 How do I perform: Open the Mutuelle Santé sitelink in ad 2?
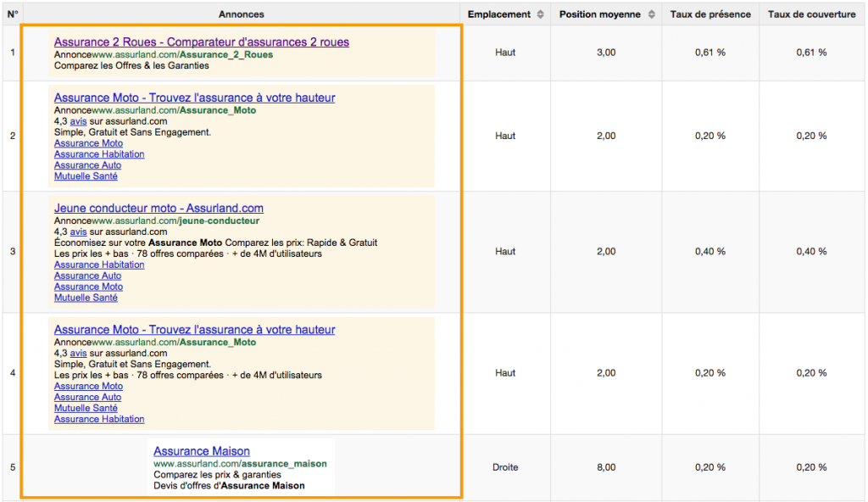pos(86,176)
